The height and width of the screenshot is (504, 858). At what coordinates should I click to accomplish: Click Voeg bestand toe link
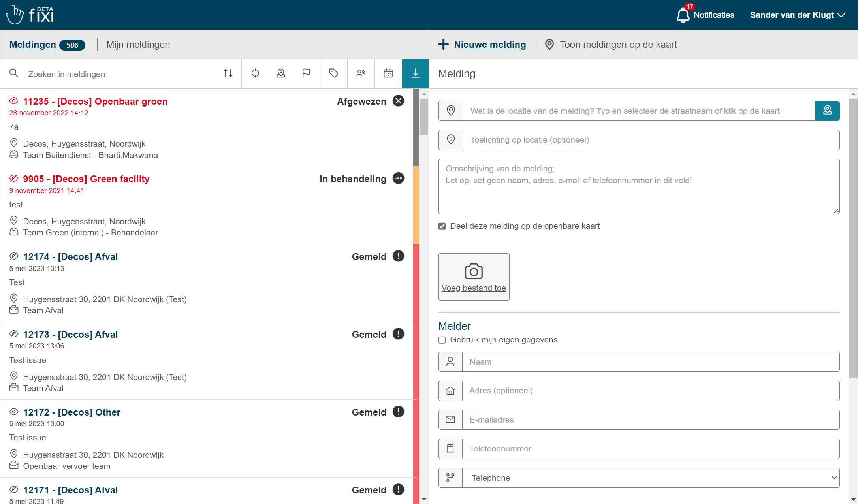pyautogui.click(x=474, y=288)
